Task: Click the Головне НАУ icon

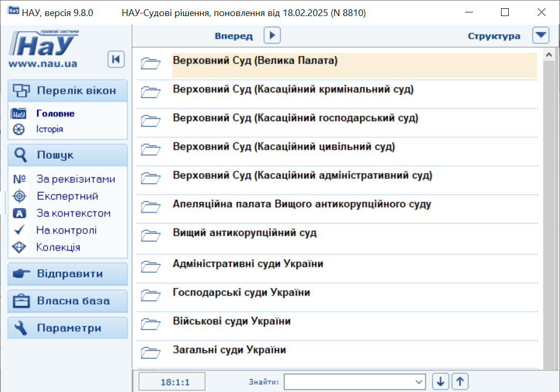Action: (19, 114)
